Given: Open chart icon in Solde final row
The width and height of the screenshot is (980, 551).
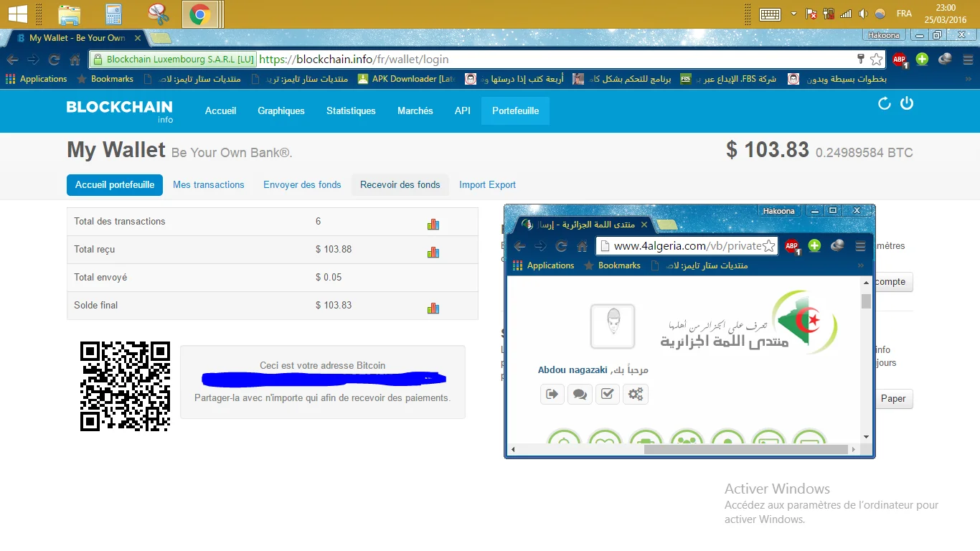Looking at the screenshot, I should pos(433,308).
